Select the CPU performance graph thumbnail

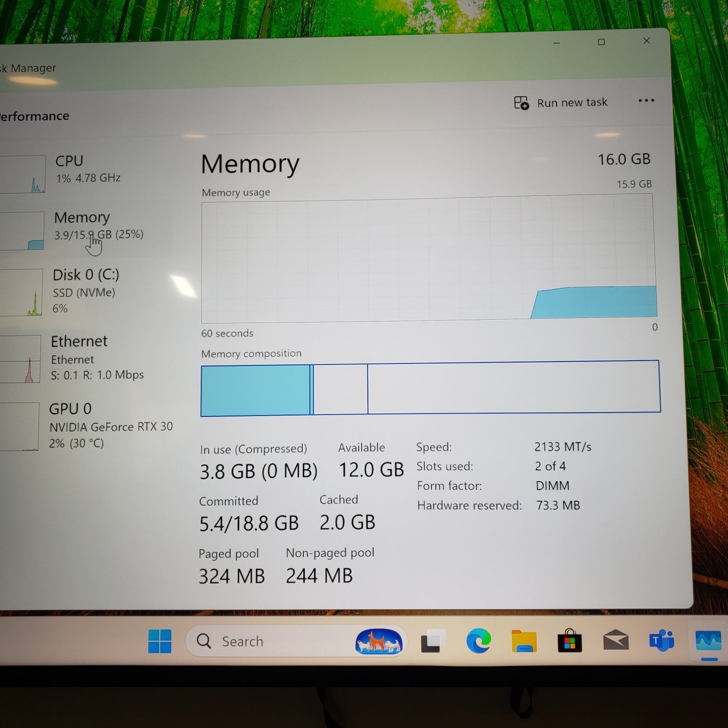23,174
